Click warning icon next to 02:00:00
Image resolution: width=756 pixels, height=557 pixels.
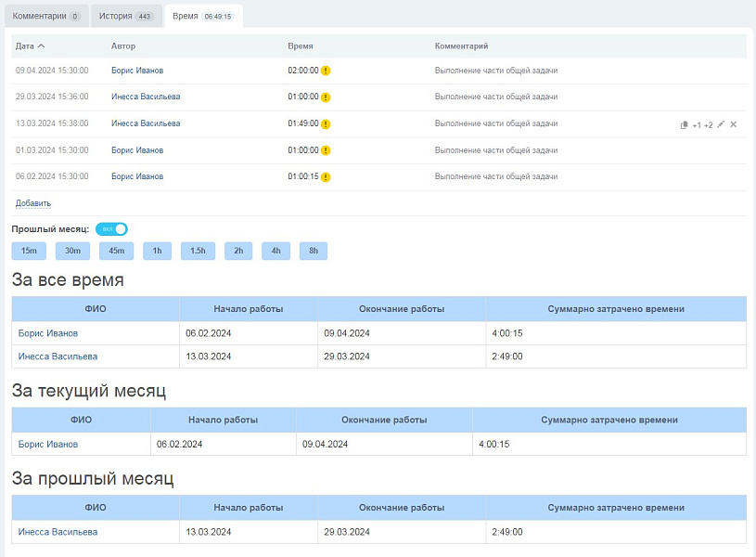(326, 71)
